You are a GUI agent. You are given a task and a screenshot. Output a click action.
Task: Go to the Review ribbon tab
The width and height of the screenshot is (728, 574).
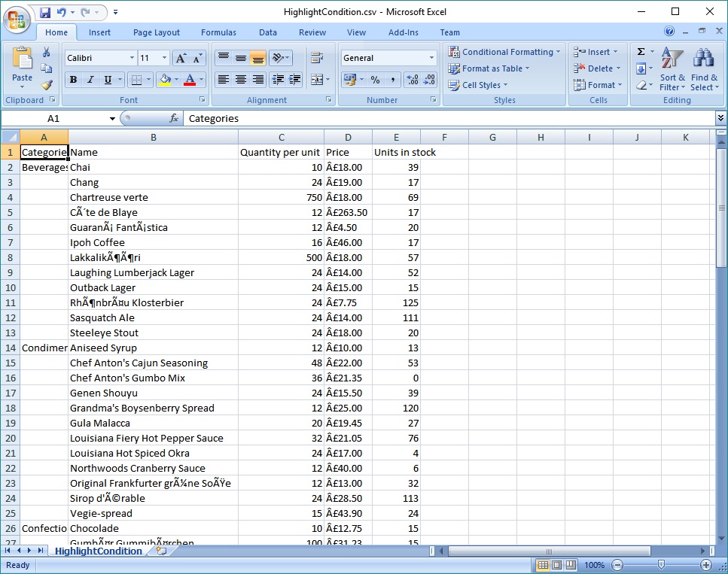click(x=312, y=32)
